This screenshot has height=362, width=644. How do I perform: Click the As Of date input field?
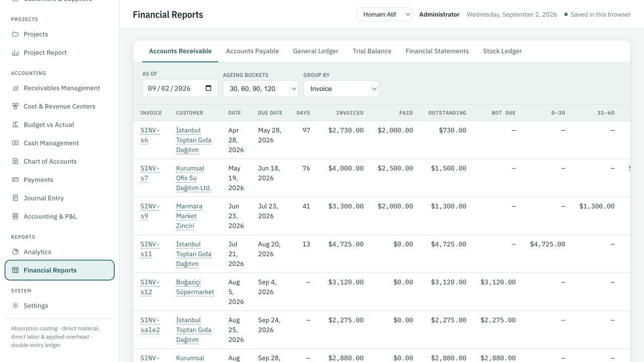180,88
